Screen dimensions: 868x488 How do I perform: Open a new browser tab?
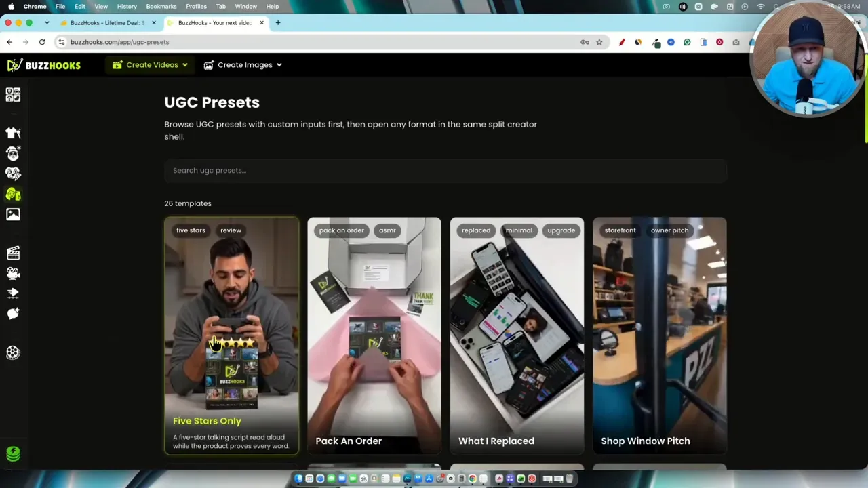[x=278, y=23]
